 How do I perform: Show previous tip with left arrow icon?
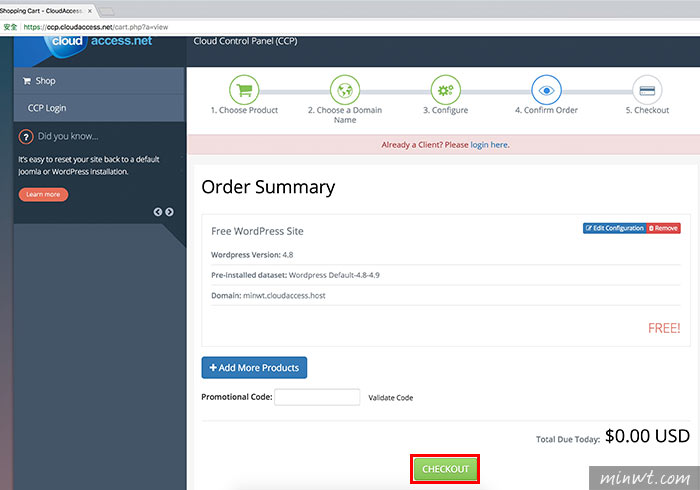[x=158, y=212]
